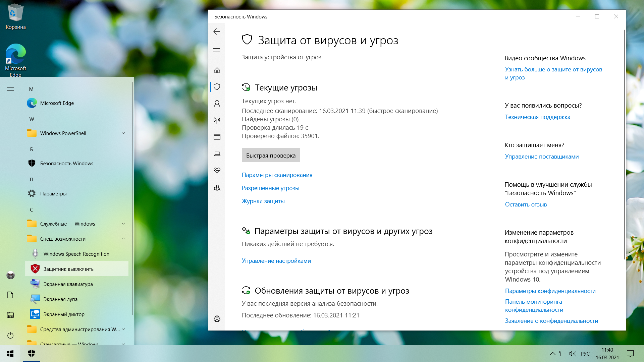Open the taskbar clock showing 11:40
The image size is (644, 362).
tap(607, 354)
